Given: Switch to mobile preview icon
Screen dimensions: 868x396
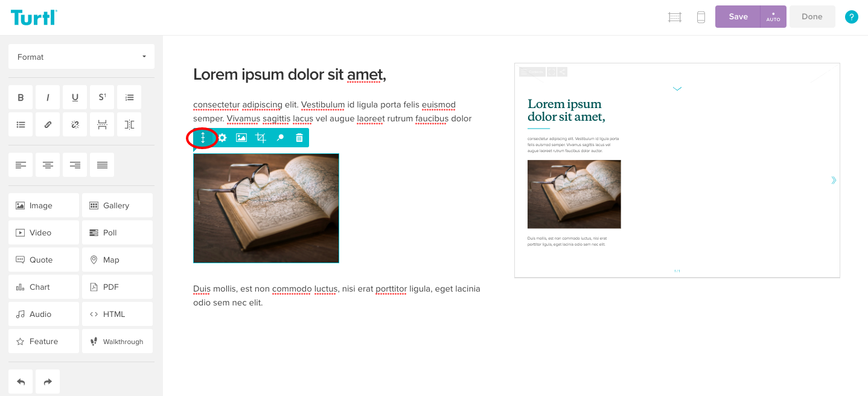Looking at the screenshot, I should tap(701, 17).
